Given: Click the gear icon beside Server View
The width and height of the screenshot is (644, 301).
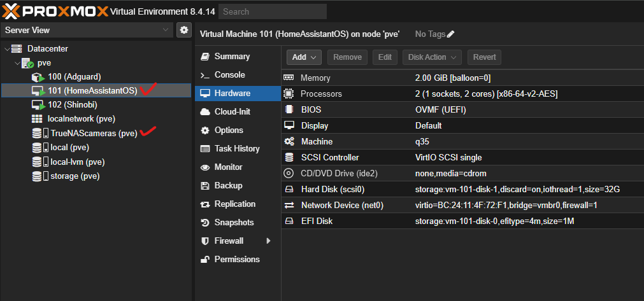Looking at the screenshot, I should click(184, 30).
